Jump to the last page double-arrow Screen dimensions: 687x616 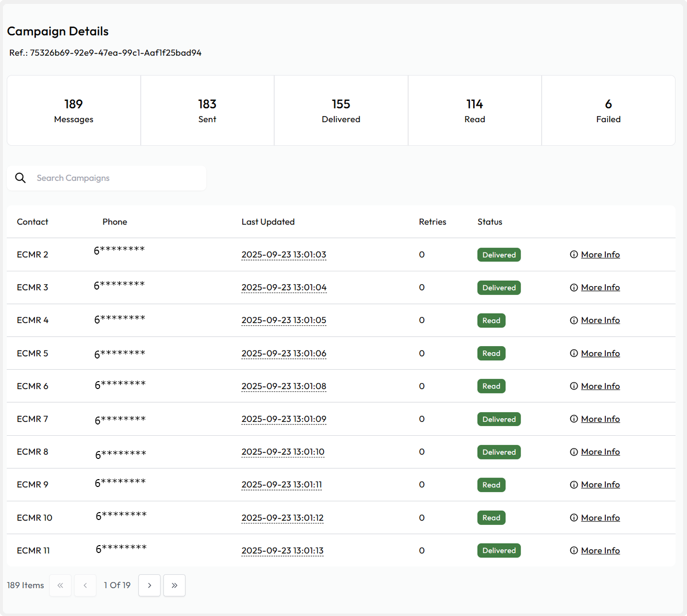pyautogui.click(x=174, y=585)
